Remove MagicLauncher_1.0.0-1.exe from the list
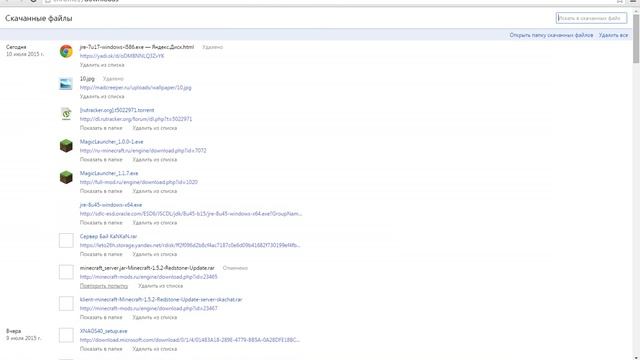Screen dimensions: 640x360 pos(155,160)
